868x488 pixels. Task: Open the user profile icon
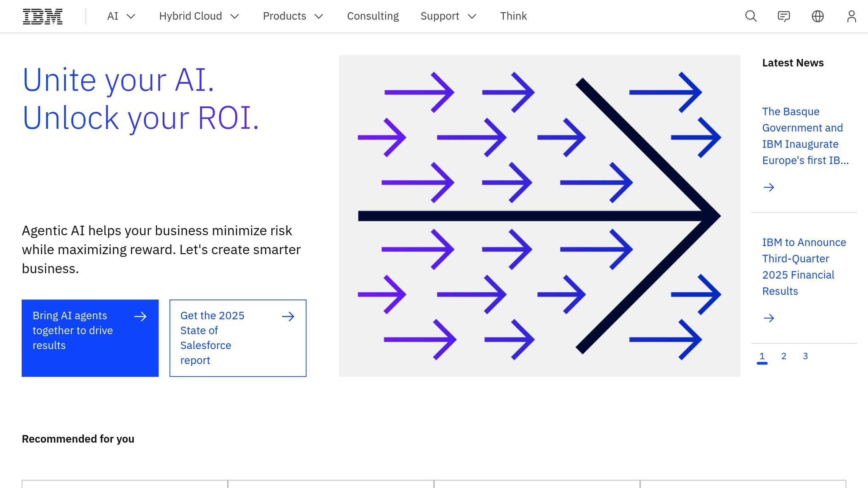pos(851,16)
